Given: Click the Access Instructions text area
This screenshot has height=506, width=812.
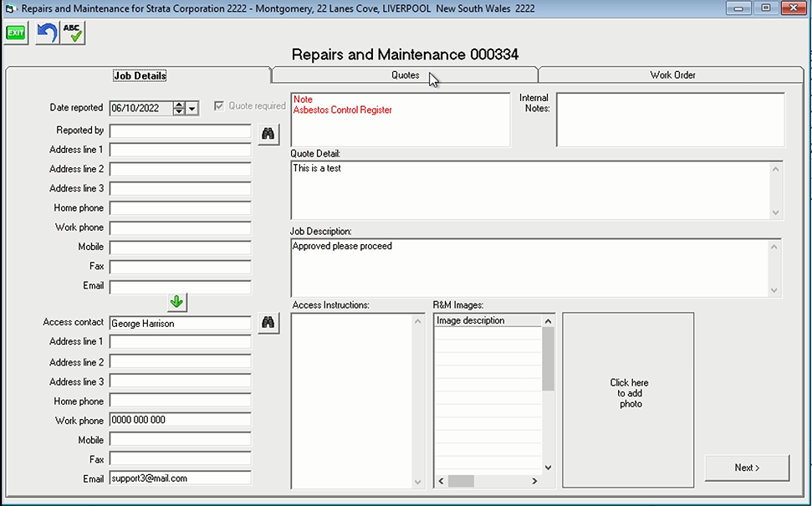Looking at the screenshot, I should pyautogui.click(x=352, y=401).
